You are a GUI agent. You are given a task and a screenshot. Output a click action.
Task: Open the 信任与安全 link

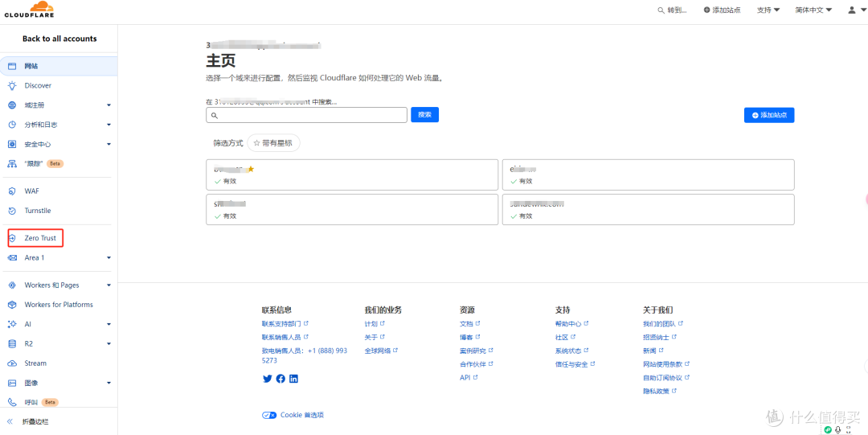[x=575, y=364]
